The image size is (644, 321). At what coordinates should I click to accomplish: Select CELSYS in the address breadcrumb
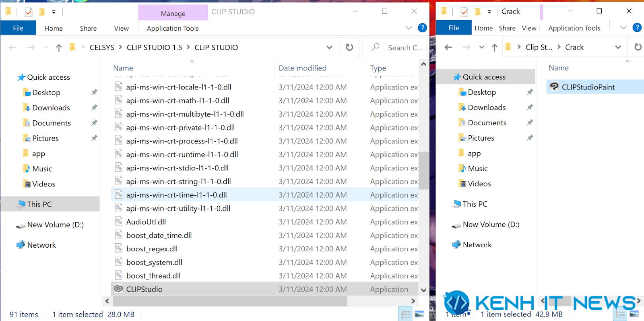102,48
